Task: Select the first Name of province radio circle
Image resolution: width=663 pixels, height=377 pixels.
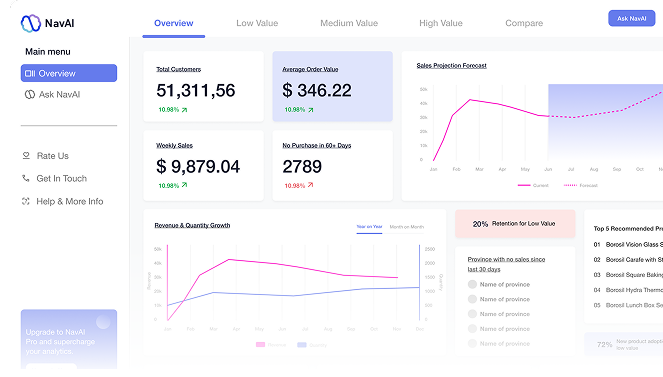Action: coord(472,284)
